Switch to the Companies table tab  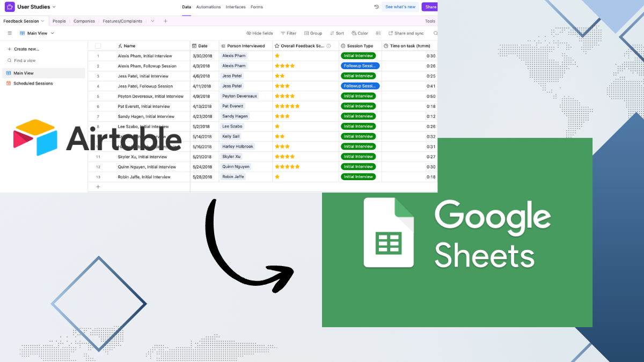[84, 21]
